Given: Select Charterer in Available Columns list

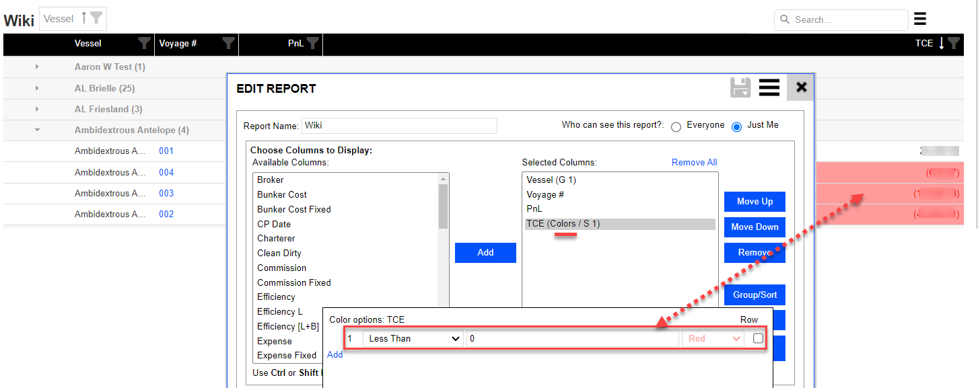Looking at the screenshot, I should [276, 239].
